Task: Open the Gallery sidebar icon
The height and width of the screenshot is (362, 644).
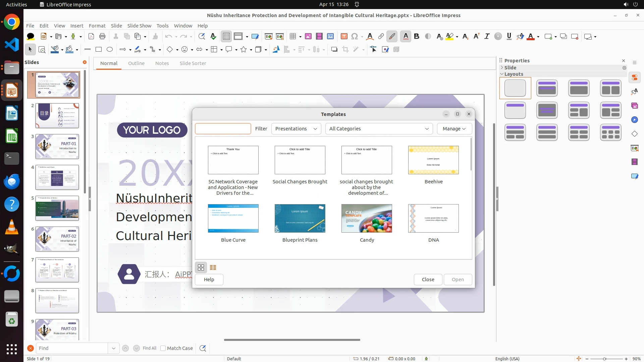Action: (635, 106)
